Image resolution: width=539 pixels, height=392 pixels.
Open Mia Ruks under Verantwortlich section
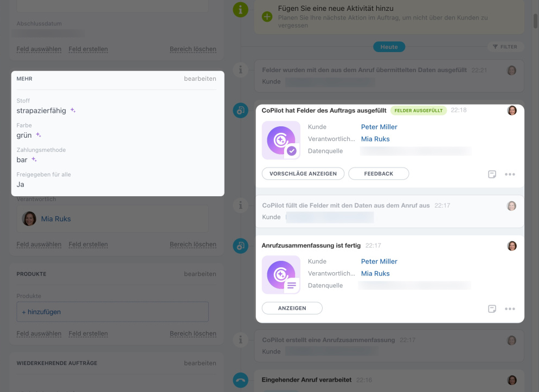pos(56,219)
